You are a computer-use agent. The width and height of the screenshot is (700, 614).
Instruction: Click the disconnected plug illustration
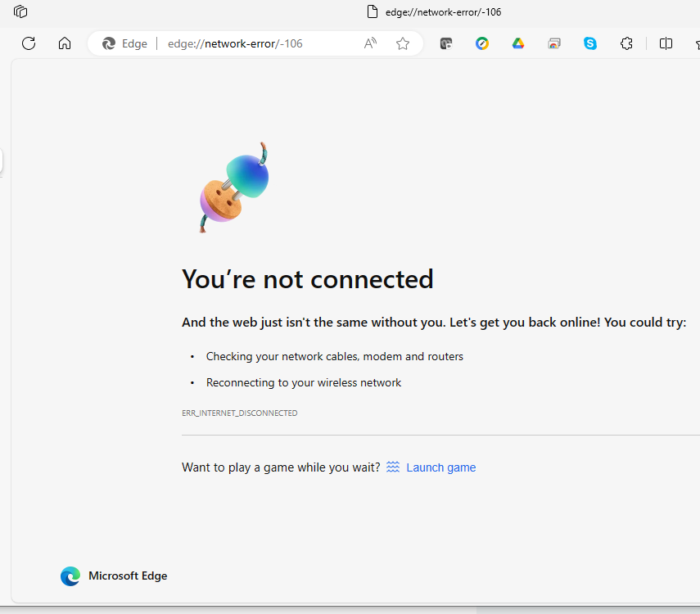coord(234,187)
